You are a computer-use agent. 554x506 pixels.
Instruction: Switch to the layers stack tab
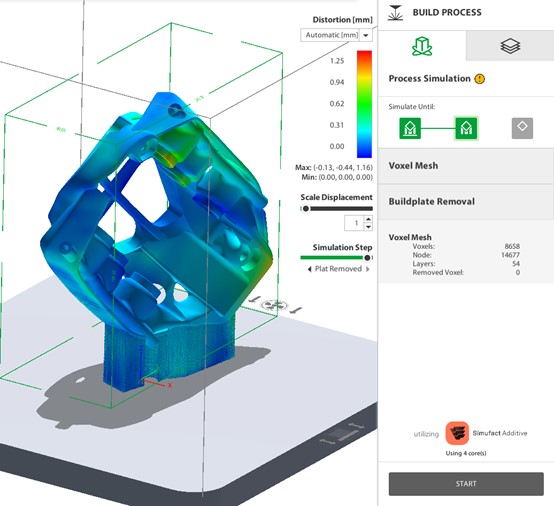[x=510, y=46]
